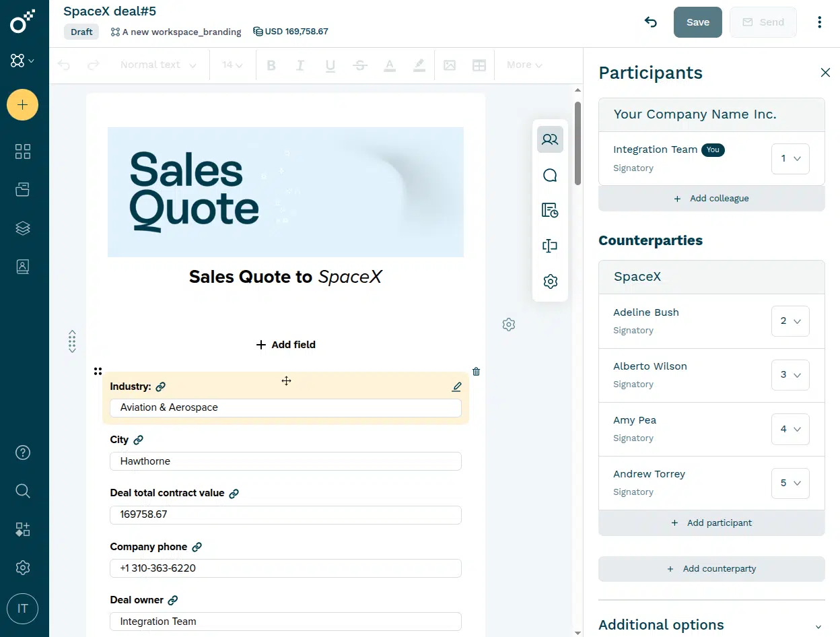Toggle italic formatting
840x637 pixels.
pos(300,65)
